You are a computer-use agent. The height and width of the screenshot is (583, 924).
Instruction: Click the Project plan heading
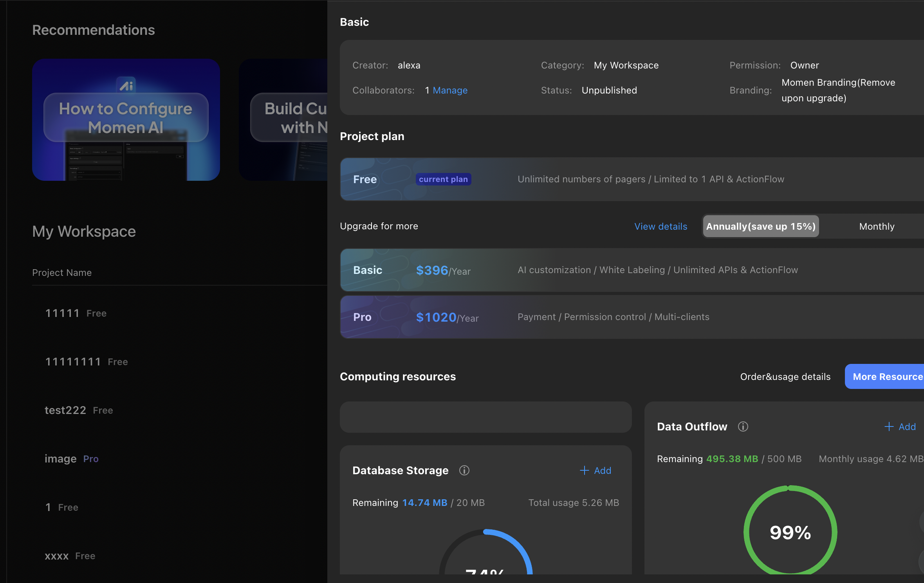[372, 136]
